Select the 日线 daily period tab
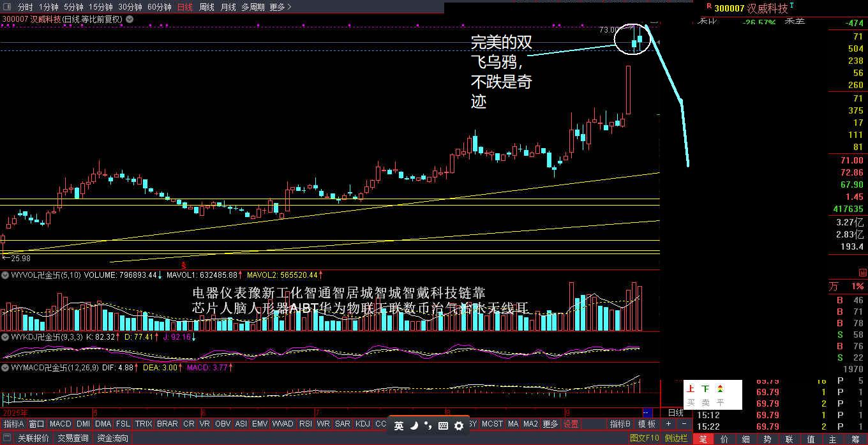 (x=185, y=7)
